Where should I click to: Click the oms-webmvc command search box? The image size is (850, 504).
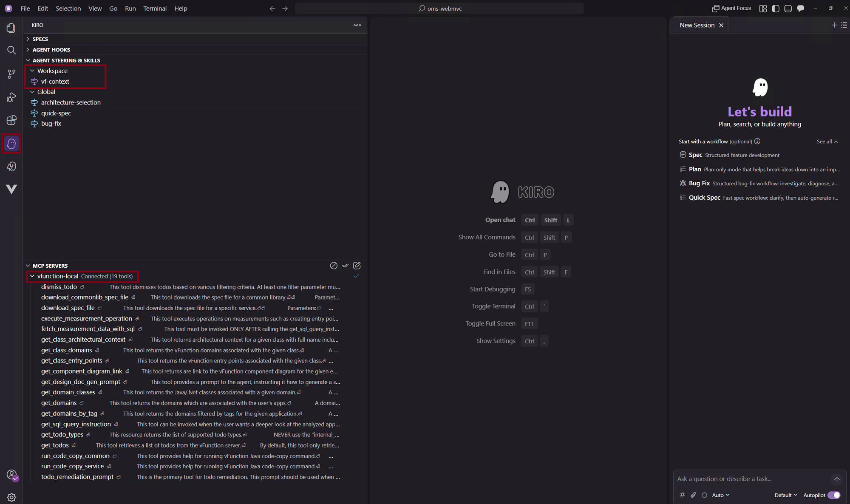439,8
